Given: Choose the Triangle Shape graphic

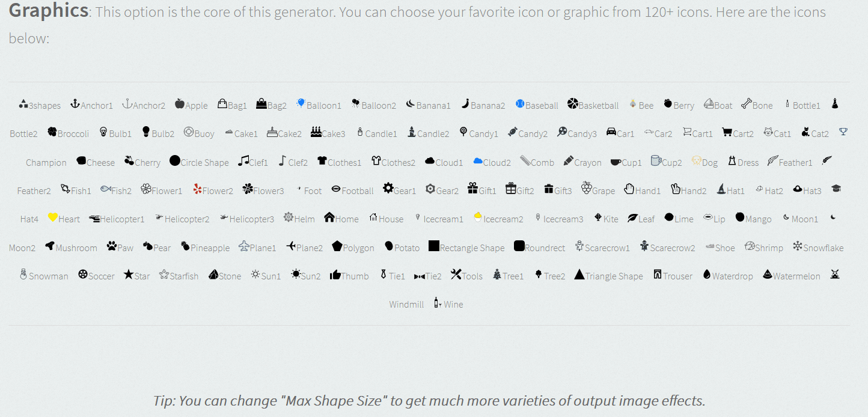Looking at the screenshot, I should coord(579,274).
